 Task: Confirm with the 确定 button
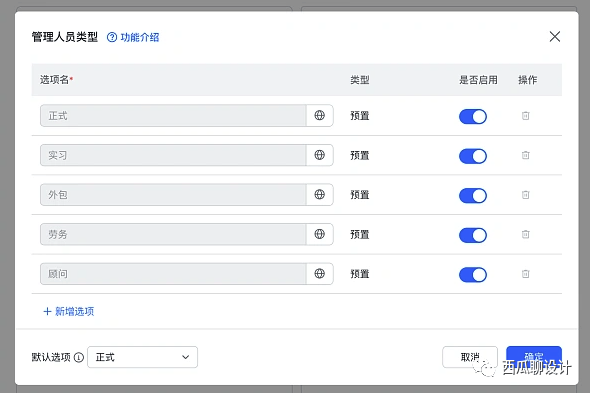click(534, 357)
